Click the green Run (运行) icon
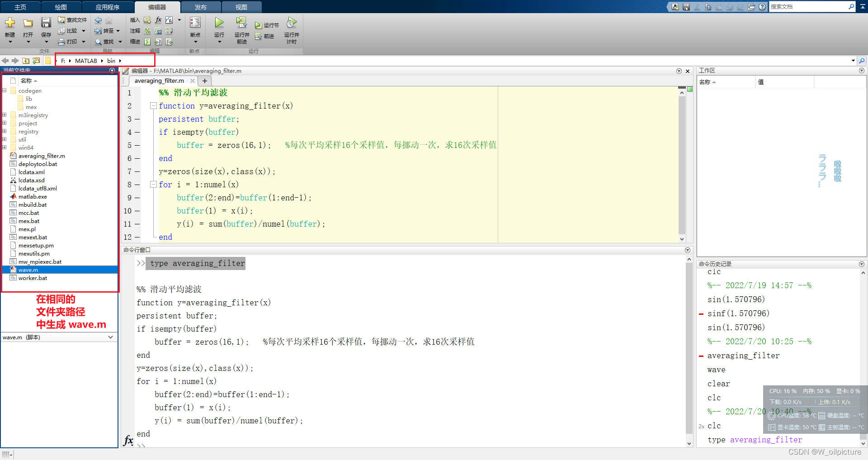The image size is (868, 460). [219, 23]
